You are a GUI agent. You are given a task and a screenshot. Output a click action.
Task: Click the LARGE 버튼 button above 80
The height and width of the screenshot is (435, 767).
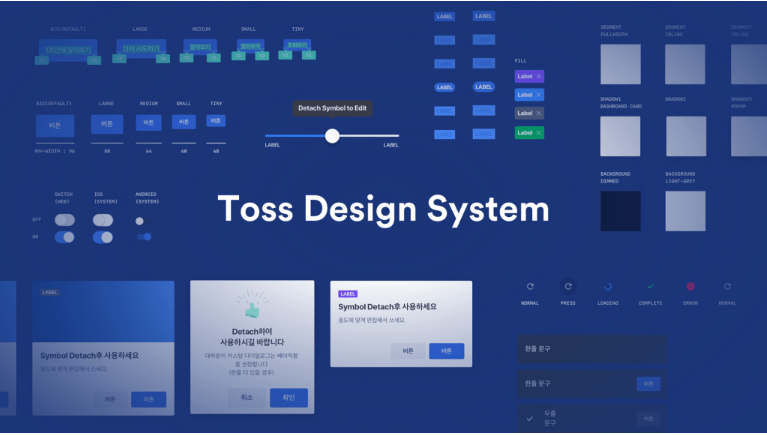pyautogui.click(x=107, y=124)
